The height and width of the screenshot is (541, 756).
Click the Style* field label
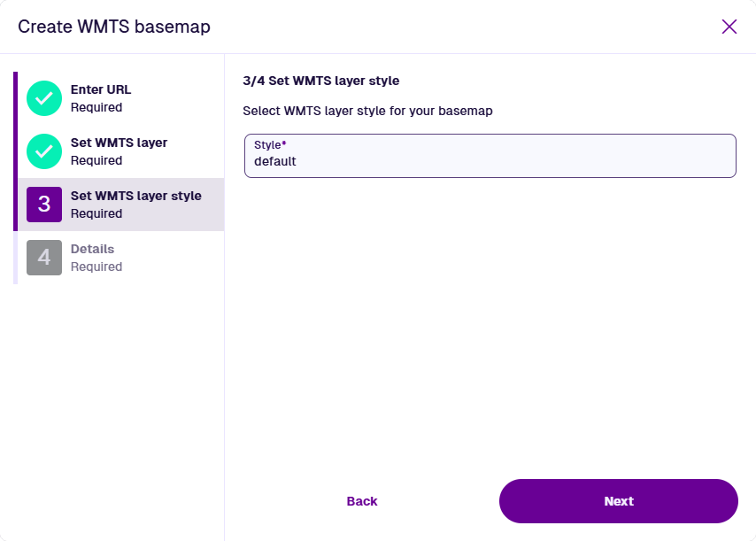(270, 144)
